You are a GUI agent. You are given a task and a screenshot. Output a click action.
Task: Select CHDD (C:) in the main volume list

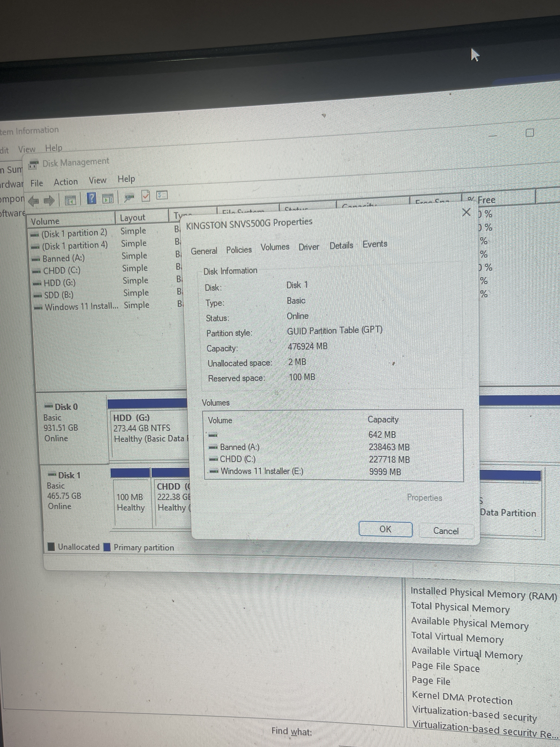62,271
